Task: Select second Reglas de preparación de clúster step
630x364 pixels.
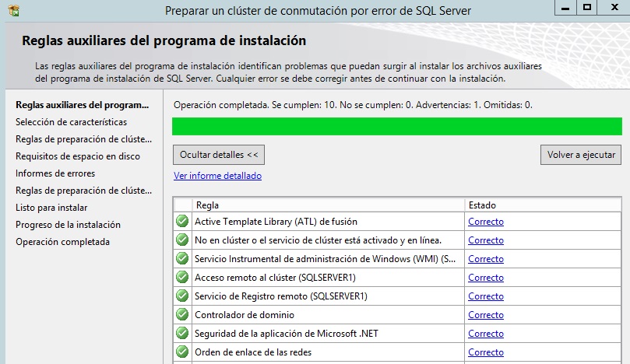Action: pos(83,191)
